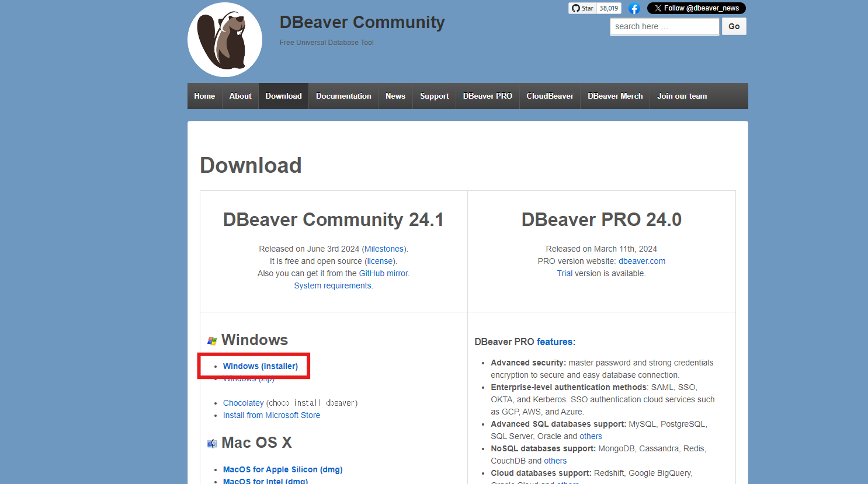This screenshot has width=868, height=484.
Task: Open the GitHub mirror link
Action: [383, 273]
